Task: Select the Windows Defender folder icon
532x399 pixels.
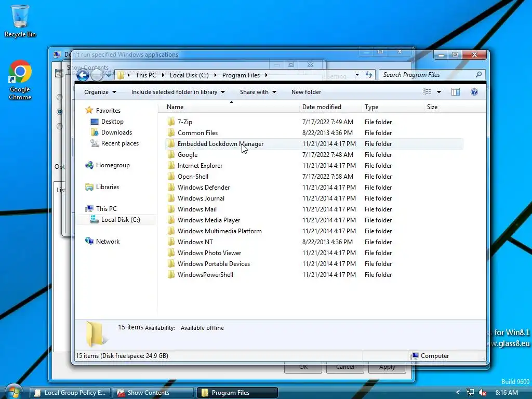Action: pyautogui.click(x=171, y=187)
